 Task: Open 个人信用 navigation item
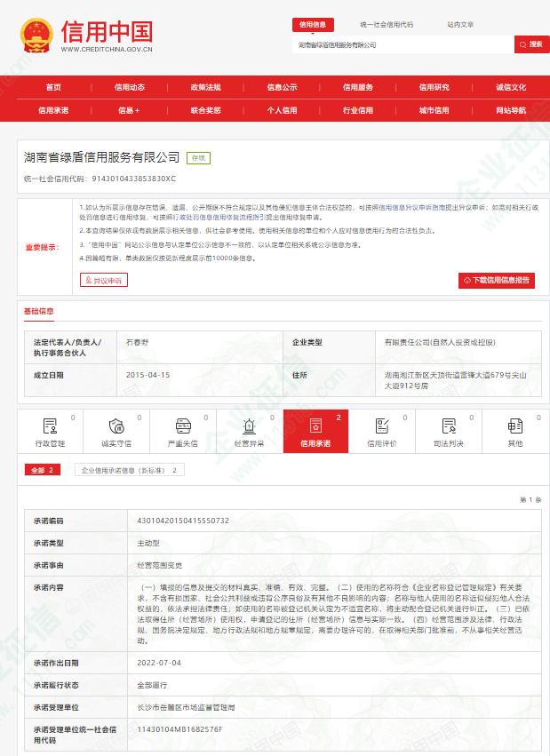click(x=282, y=110)
